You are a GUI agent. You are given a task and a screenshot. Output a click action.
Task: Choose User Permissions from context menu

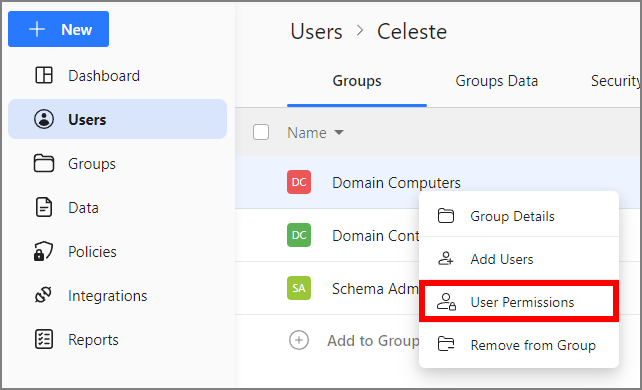[519, 302]
